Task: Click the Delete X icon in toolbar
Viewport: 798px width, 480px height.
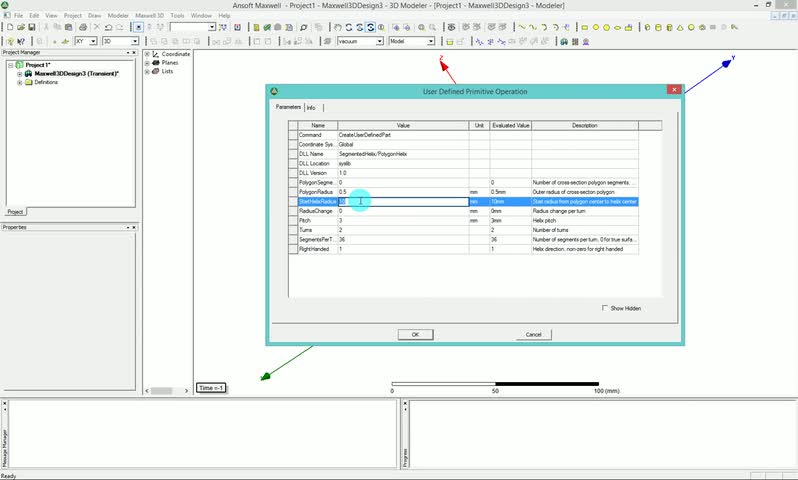Action: coord(97,27)
